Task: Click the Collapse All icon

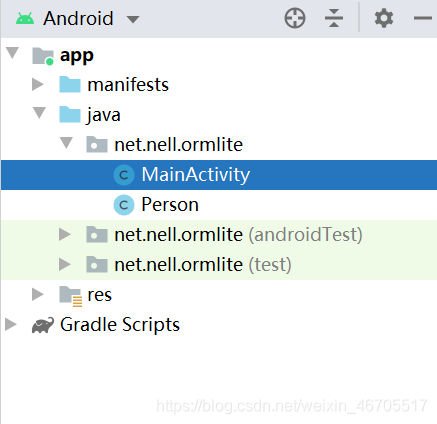Action: [334, 18]
